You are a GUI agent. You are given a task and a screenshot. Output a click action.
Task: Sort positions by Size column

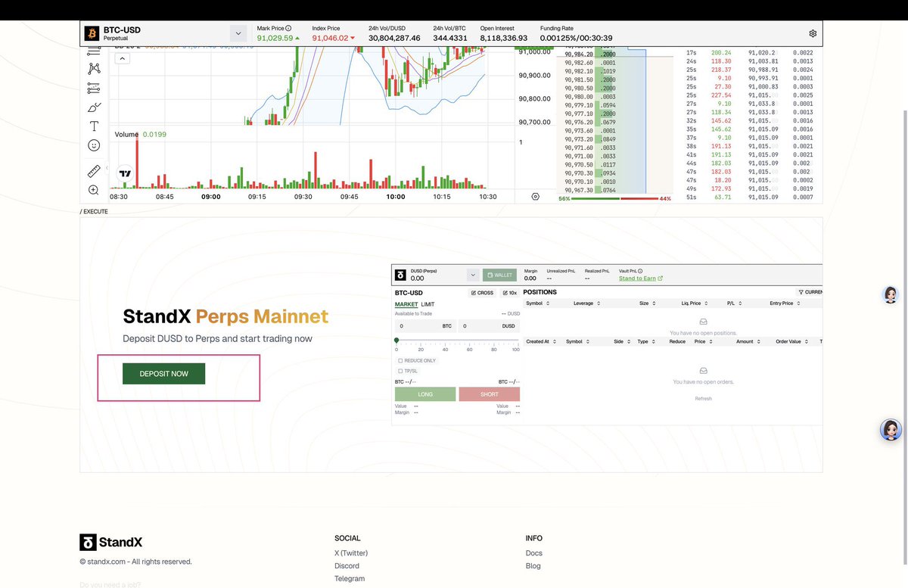coord(646,303)
